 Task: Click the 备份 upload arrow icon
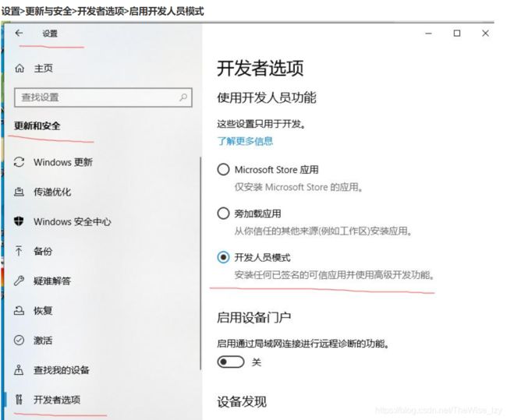pos(19,251)
